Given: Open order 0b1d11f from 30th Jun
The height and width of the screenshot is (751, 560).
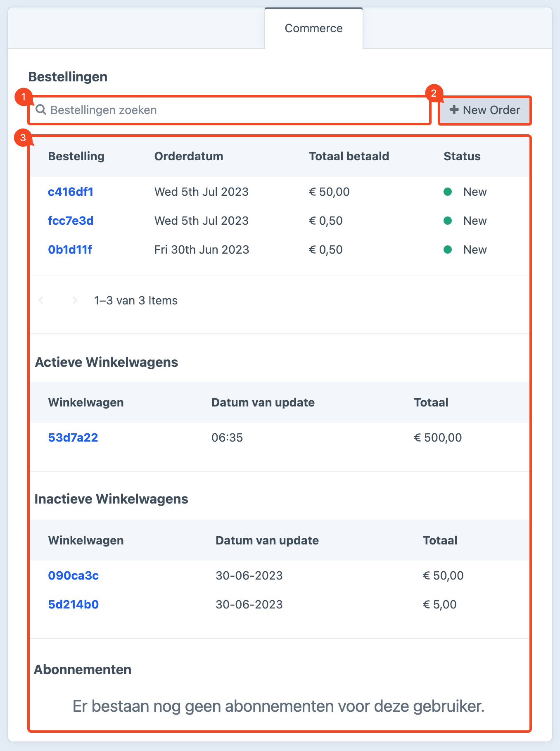Looking at the screenshot, I should coord(70,250).
